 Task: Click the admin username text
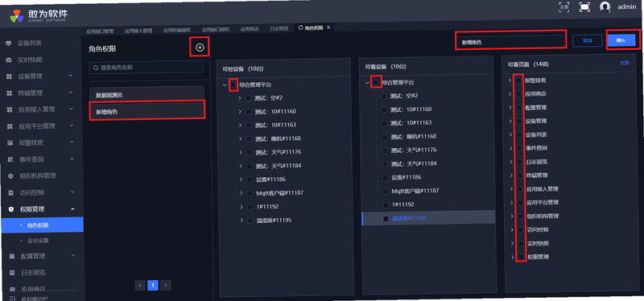627,7
